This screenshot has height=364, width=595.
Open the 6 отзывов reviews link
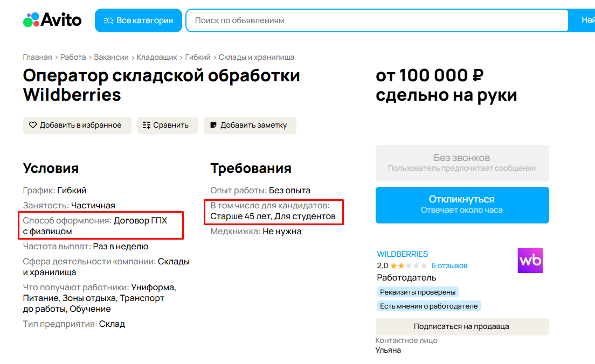pyautogui.click(x=449, y=266)
